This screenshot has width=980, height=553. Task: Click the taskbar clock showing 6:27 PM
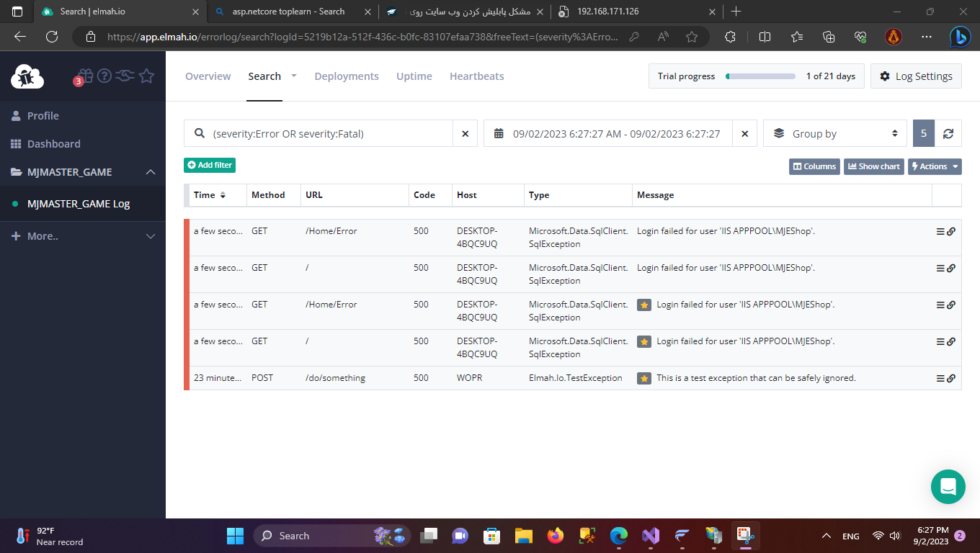(932, 536)
